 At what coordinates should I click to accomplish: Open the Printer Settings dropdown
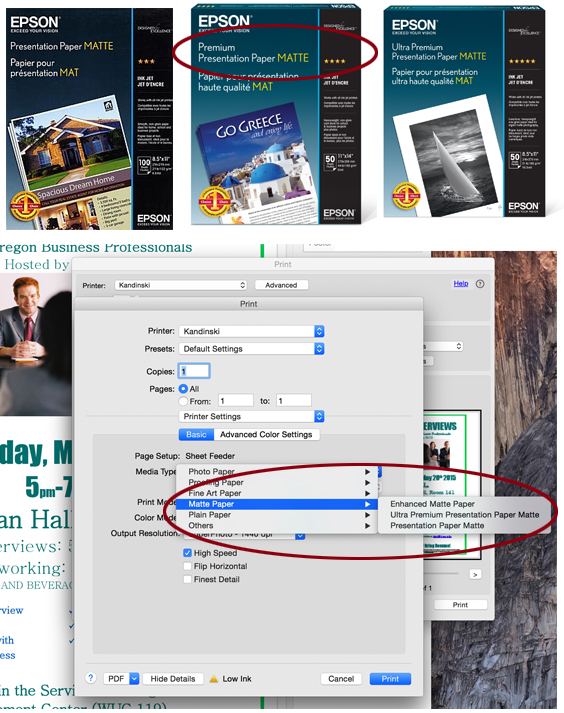pos(251,416)
